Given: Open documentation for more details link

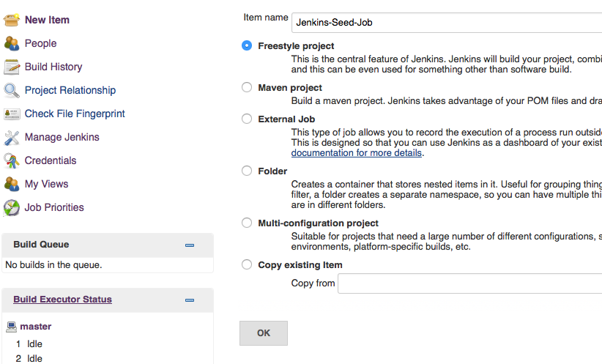Looking at the screenshot, I should 356,153.
